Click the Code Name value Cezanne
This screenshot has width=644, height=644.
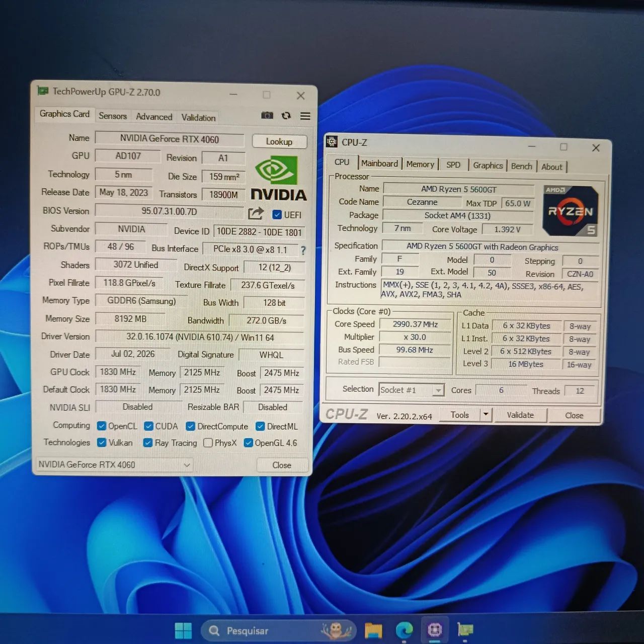[x=422, y=202]
